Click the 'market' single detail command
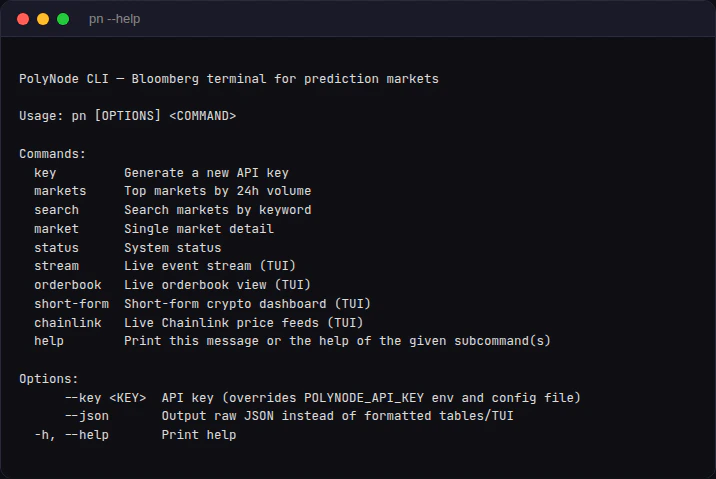 pos(56,229)
